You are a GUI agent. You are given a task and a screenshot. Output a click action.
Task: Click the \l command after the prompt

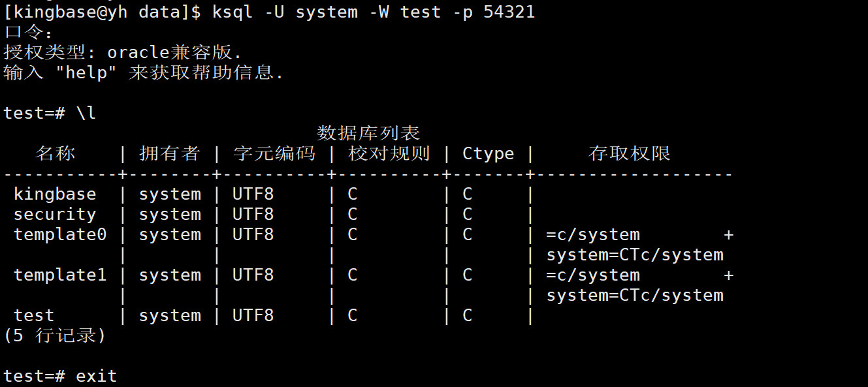point(86,113)
